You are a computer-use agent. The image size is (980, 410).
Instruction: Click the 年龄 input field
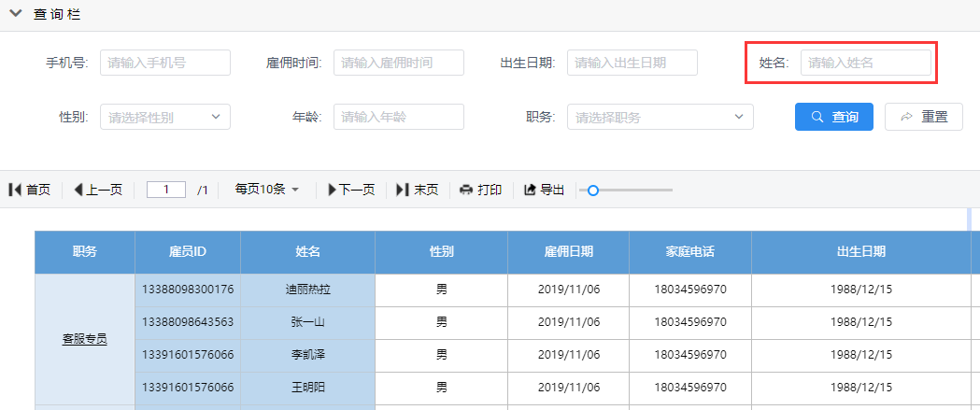(x=399, y=117)
